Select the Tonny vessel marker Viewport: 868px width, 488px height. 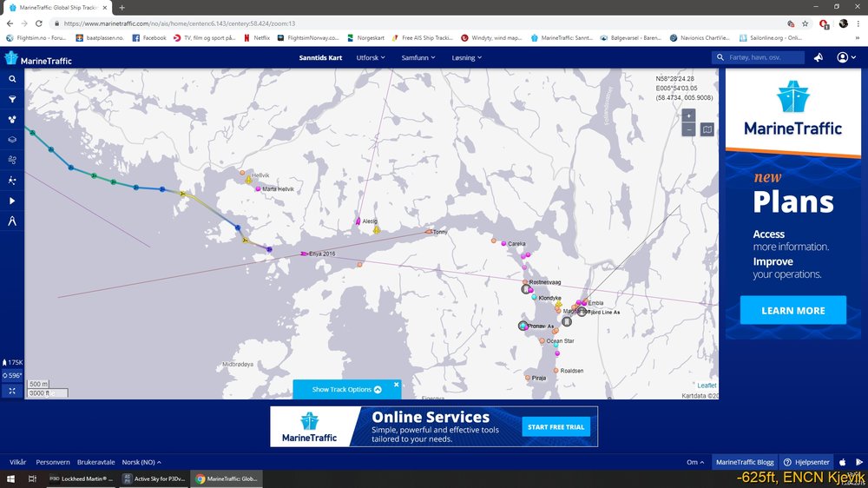click(x=428, y=232)
